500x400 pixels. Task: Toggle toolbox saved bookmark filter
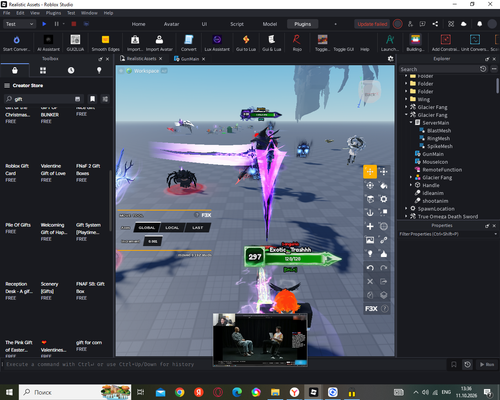[x=92, y=99]
